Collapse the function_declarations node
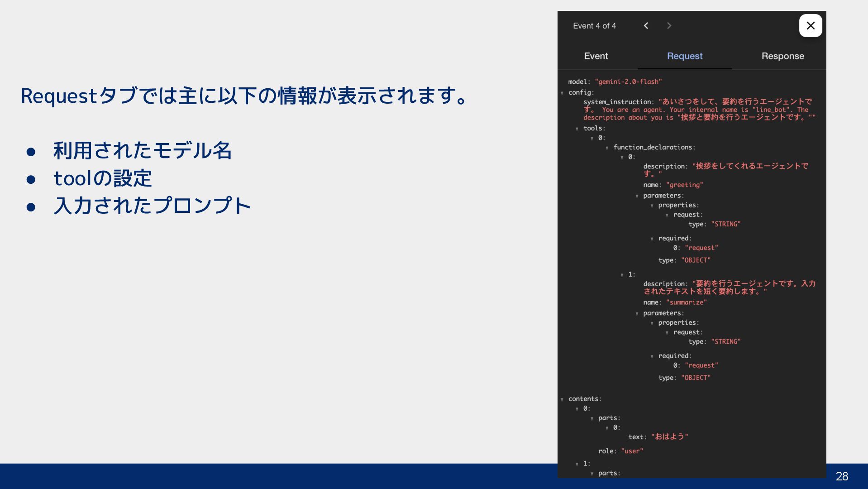Viewport: 868px width, 489px height. click(x=607, y=148)
